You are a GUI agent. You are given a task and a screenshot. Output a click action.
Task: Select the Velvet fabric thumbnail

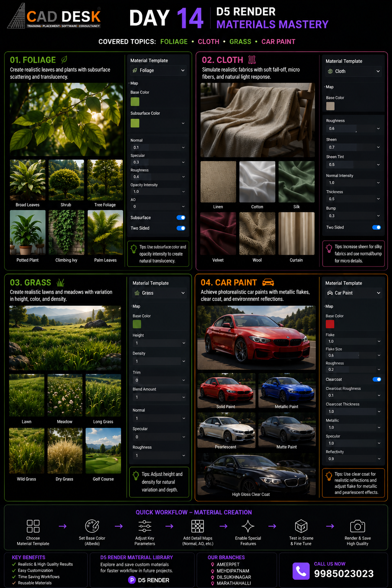tap(218, 234)
